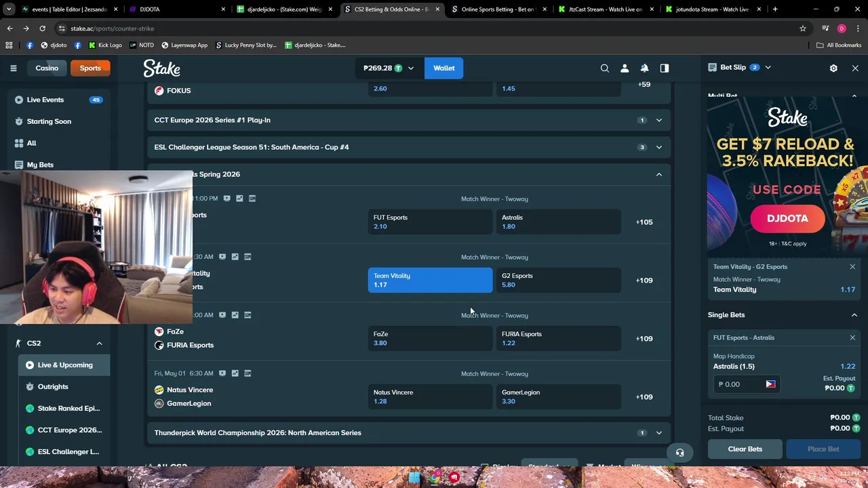This screenshot has height=488, width=868.
Task: Collapse the Multi Bet section
Action: (x=854, y=96)
